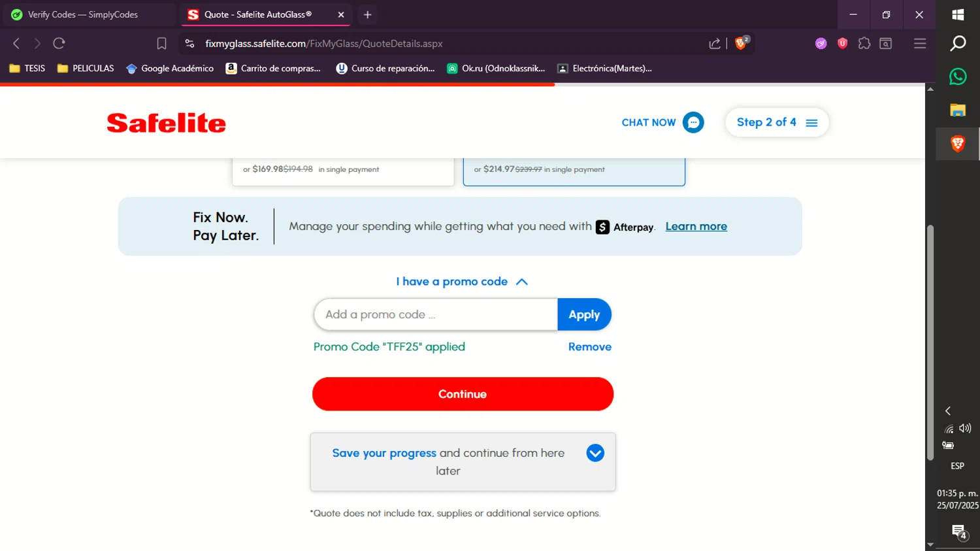Open the Ok.ru (Odnoklassniki) bookmark
The width and height of the screenshot is (980, 551).
click(496, 68)
